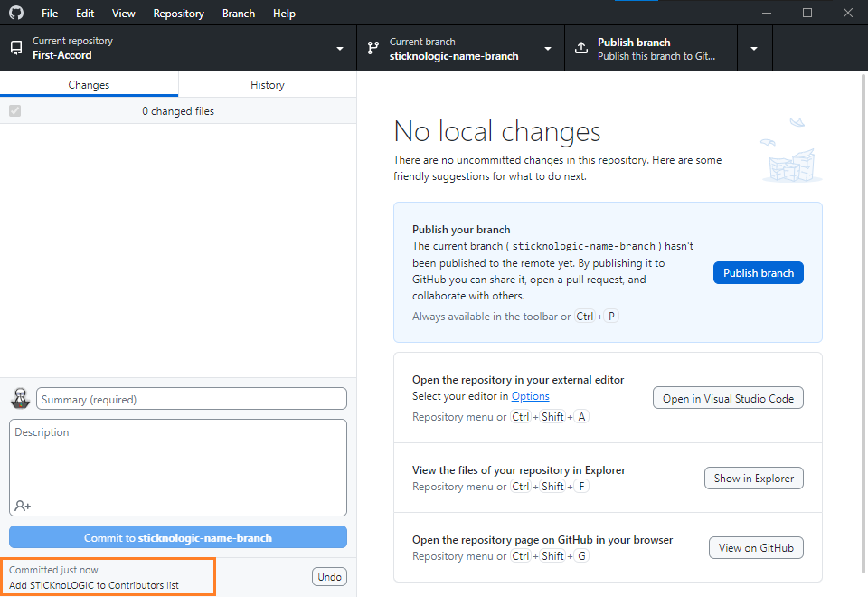
Task: Open the dropdown arrow next to Publish branch toolbar
Action: (754, 49)
